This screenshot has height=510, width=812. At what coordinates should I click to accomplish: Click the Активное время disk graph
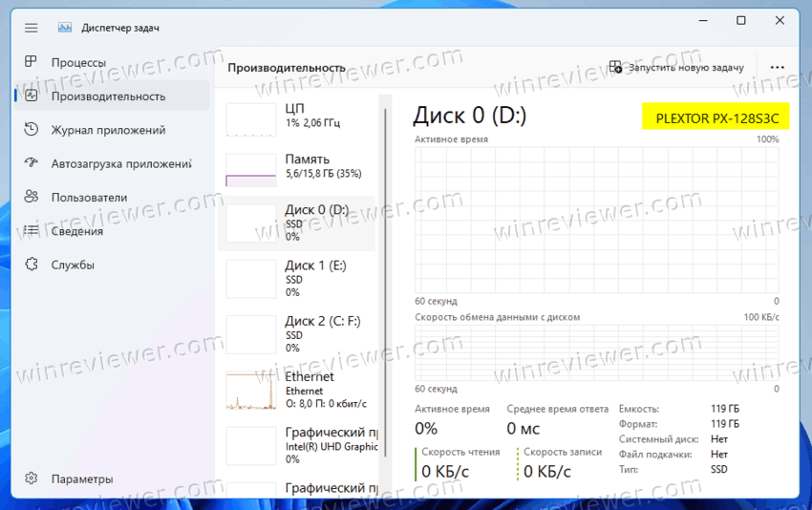pos(596,220)
